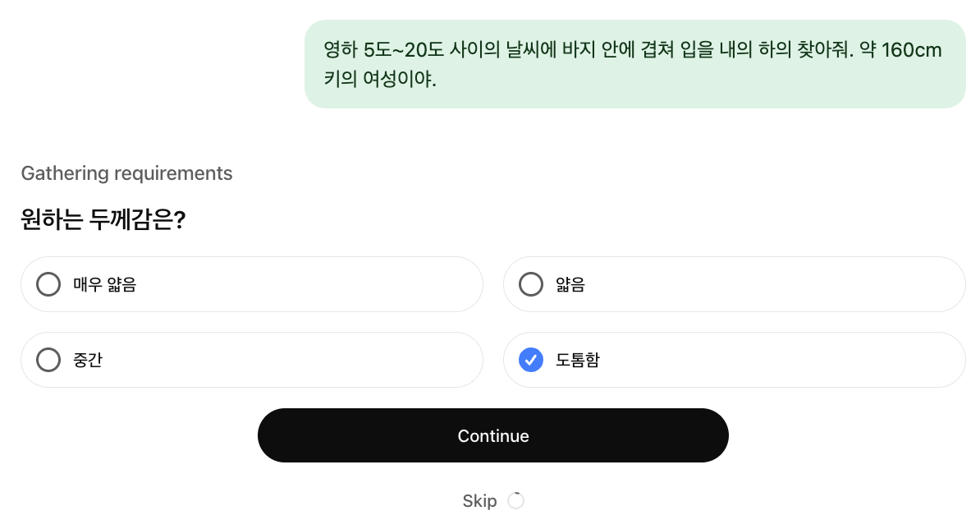This screenshot has height=529, width=980.
Task: Click the "도톰함" option label text
Action: [578, 360]
